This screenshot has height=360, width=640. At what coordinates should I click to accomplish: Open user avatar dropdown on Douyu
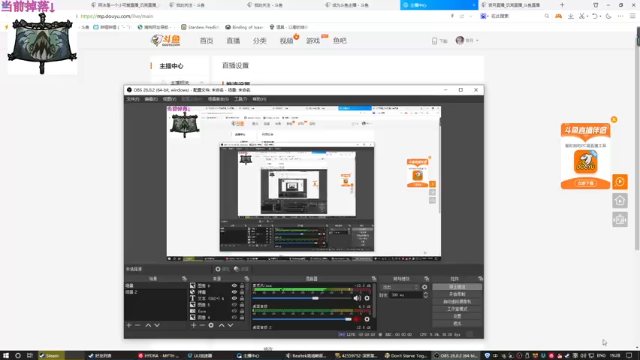click(x=467, y=40)
